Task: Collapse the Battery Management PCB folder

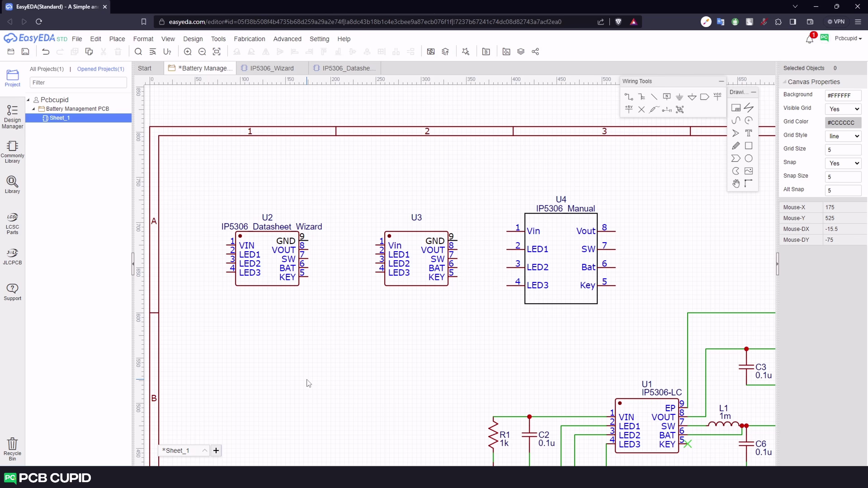Action: (x=33, y=109)
